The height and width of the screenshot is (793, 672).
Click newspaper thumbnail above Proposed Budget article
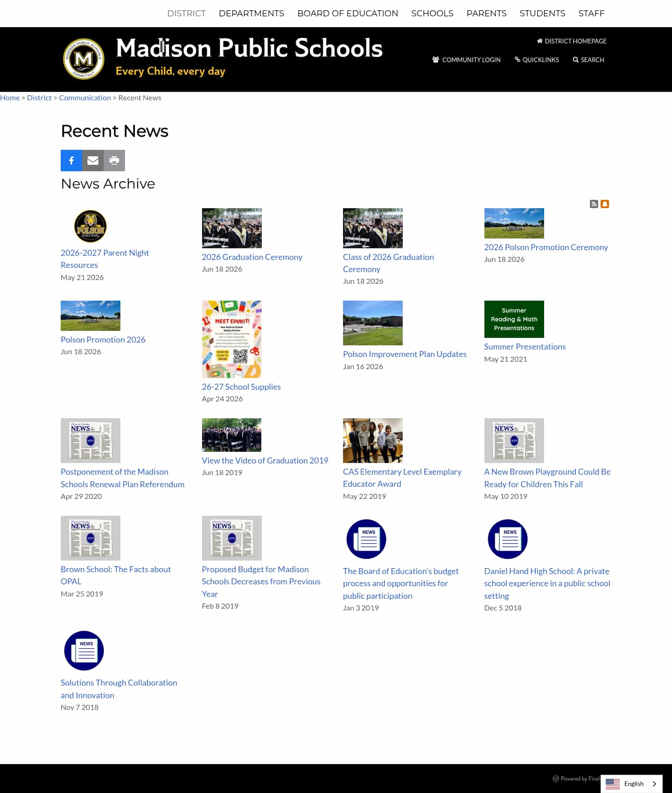(x=231, y=538)
